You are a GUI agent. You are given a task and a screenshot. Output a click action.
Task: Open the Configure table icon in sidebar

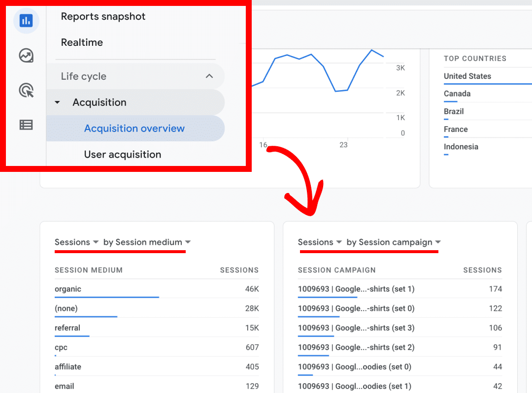pos(26,125)
